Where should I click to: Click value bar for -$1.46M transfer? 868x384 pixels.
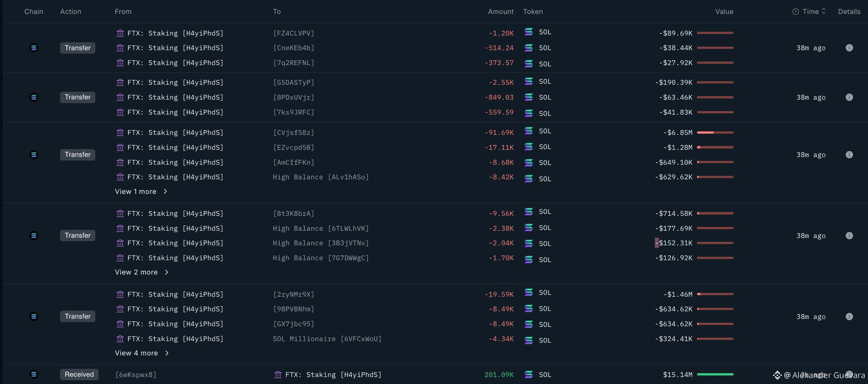click(x=715, y=294)
